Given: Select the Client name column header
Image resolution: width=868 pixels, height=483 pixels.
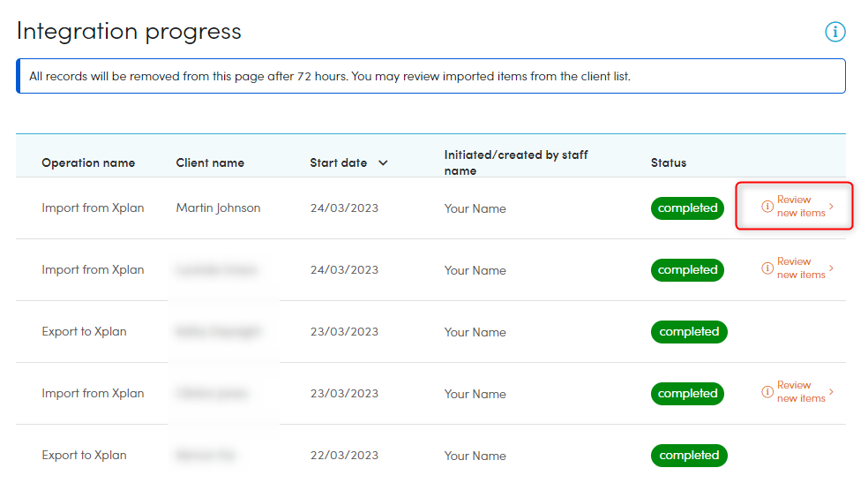Looking at the screenshot, I should pyautogui.click(x=210, y=163).
